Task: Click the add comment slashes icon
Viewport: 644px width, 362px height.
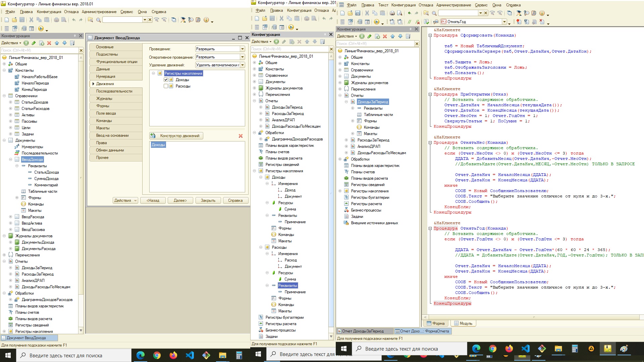Action: point(409,22)
